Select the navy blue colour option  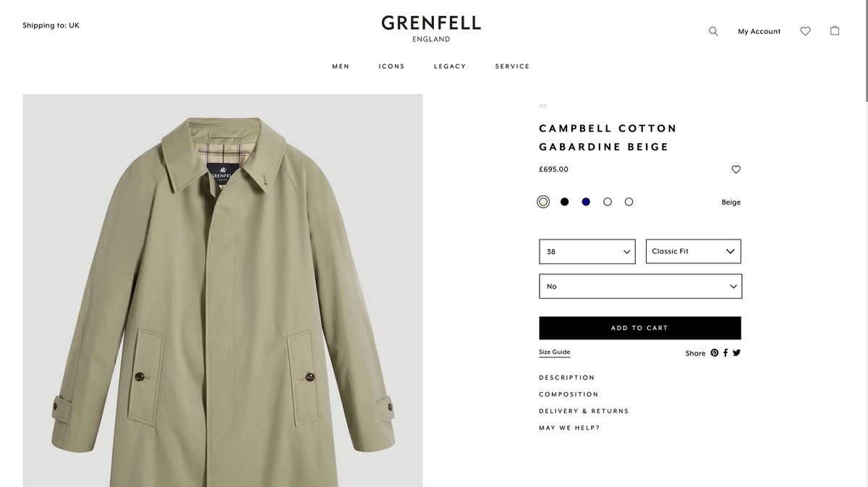(x=586, y=202)
